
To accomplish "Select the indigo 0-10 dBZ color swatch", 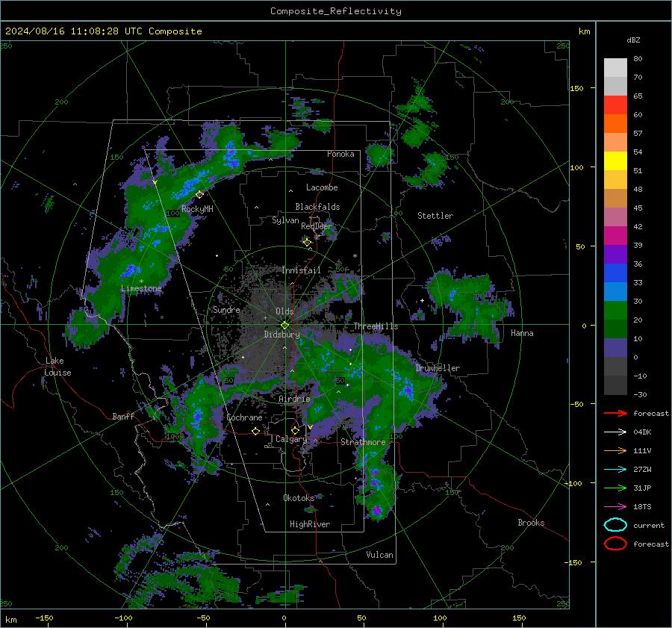I will coord(615,348).
